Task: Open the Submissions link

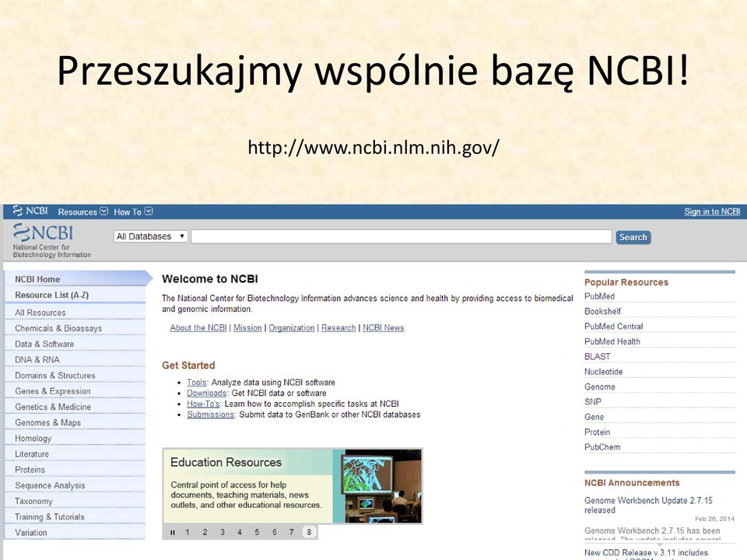Action: 211,415
